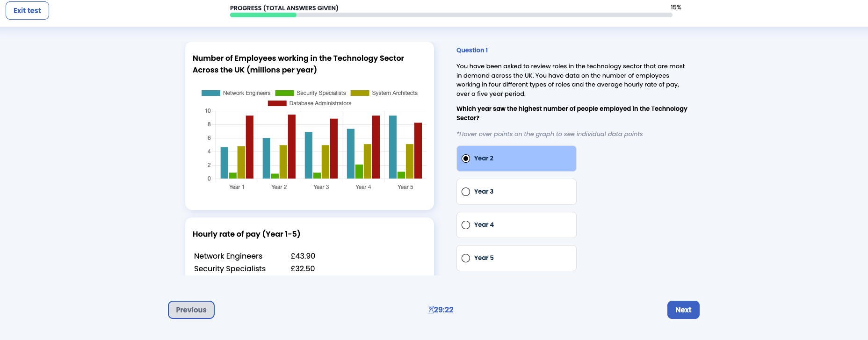Click Year 5 Network Engineers bar
Viewport: 868px width, 340px height.
(393, 147)
